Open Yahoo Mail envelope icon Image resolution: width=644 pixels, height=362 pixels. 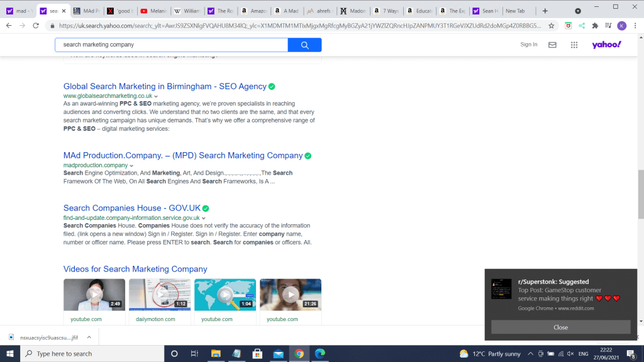[552, 45]
